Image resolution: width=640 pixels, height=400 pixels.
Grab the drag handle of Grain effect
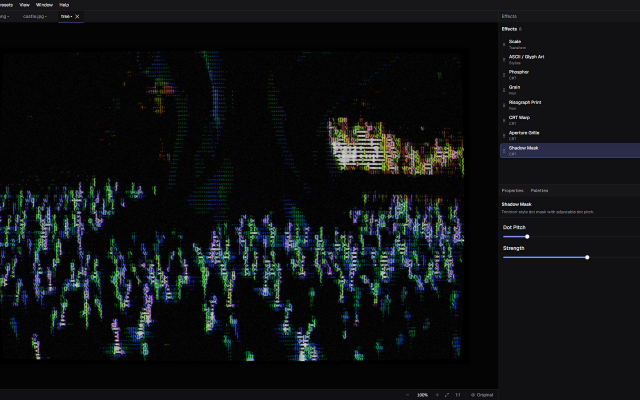click(x=504, y=90)
